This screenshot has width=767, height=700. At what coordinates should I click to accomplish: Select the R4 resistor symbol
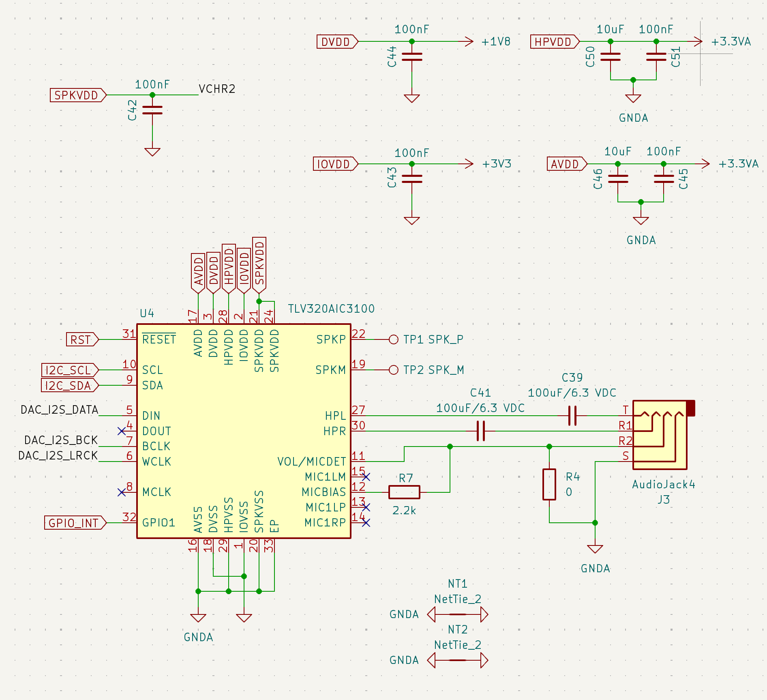click(549, 484)
